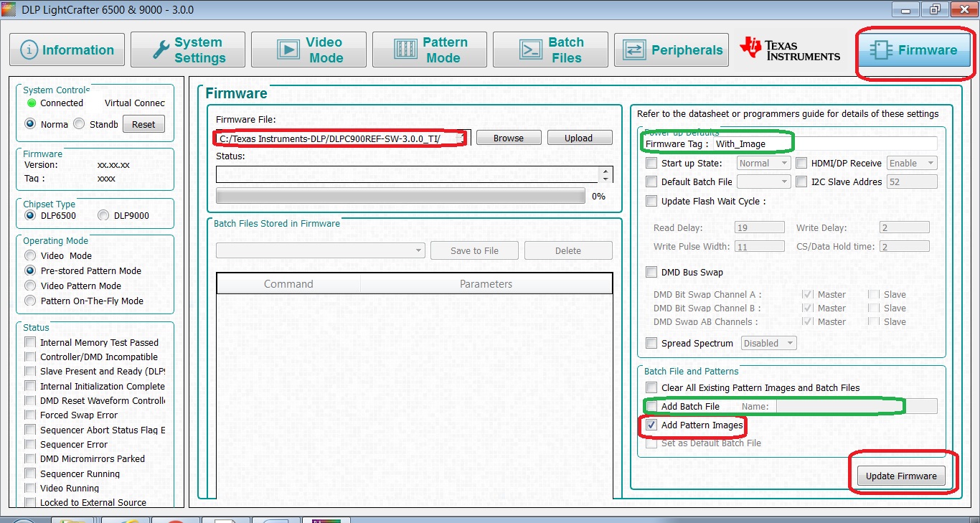This screenshot has width=980, height=523.
Task: Click the DLP LightCrafter title bar icon
Action: [9, 10]
